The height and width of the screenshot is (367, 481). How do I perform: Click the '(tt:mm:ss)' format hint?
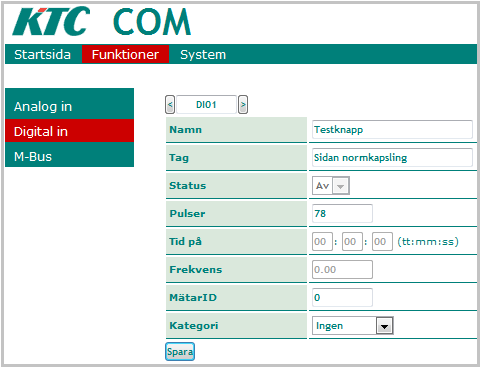click(x=428, y=242)
